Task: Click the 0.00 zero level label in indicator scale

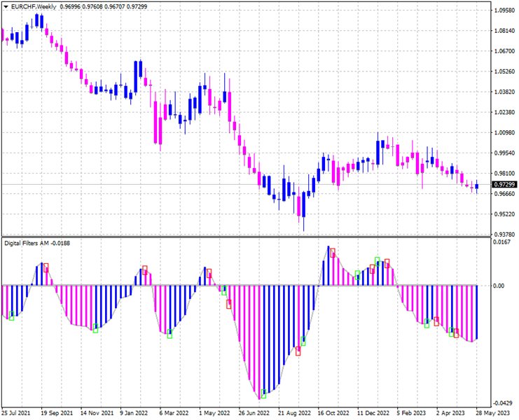Action: (499, 286)
